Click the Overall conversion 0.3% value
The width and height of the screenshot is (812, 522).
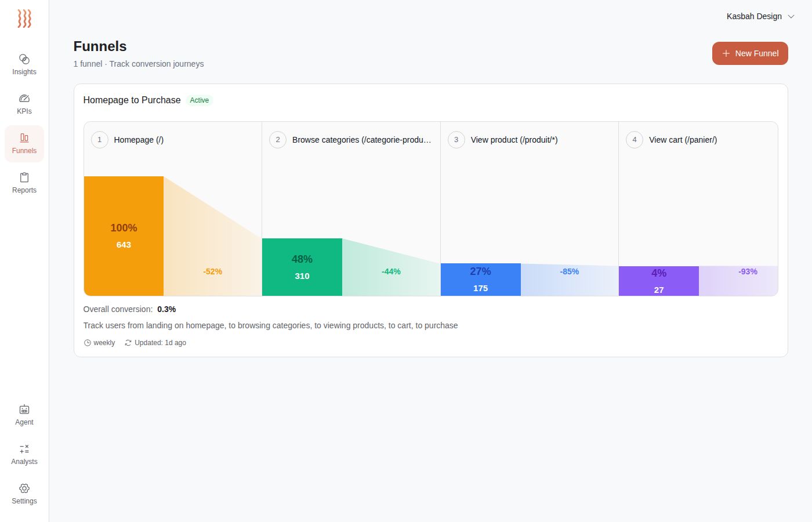click(166, 309)
